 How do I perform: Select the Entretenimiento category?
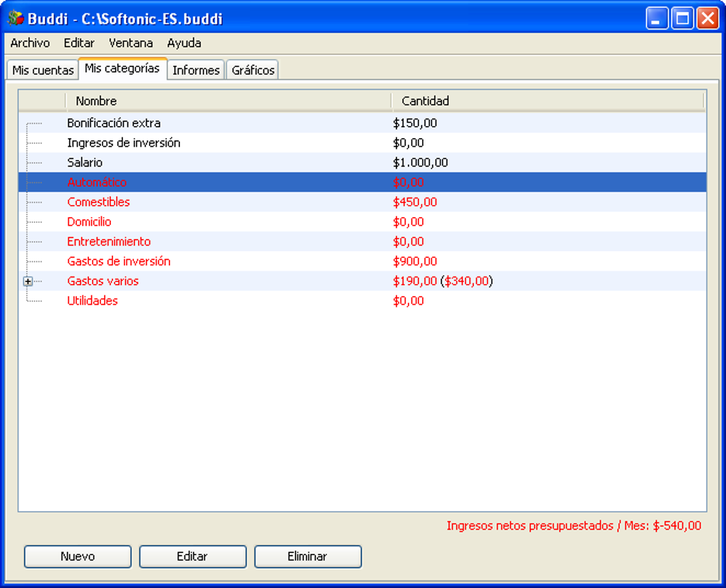pos(109,242)
